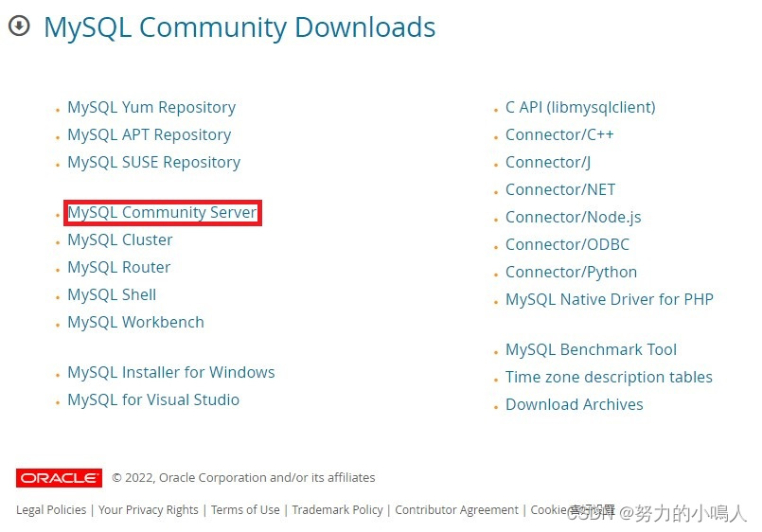The image size is (762, 532).
Task: Click the 2022 Oracle Corporation copyright text
Action: [243, 478]
